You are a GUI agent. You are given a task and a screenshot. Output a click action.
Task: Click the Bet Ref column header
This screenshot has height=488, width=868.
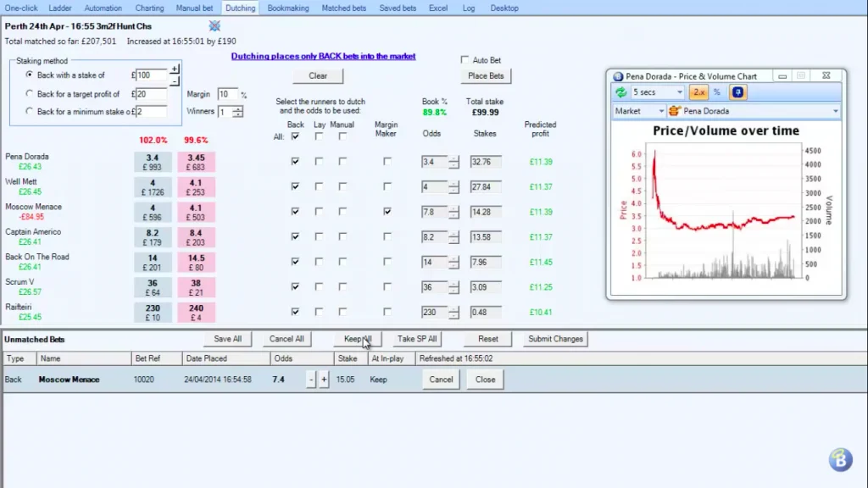click(x=157, y=358)
